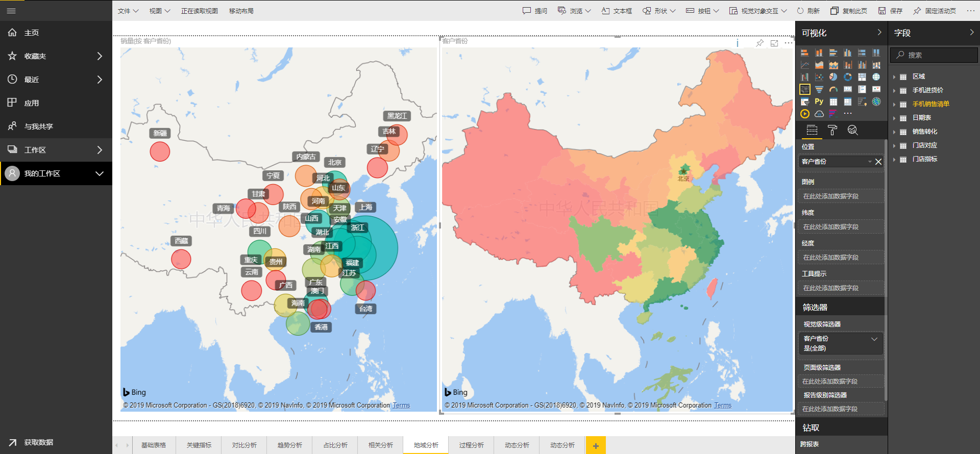980x454 pixels.
Task: Open the 文件 menu
Action: (128, 11)
